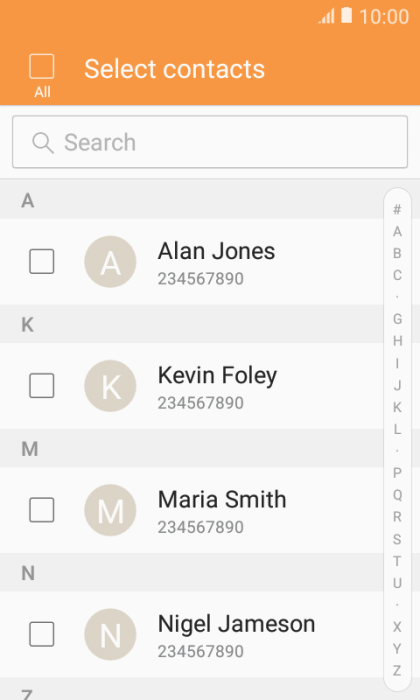420x700 pixels.
Task: Jump to letter S in alphabet index
Action: coord(397,539)
